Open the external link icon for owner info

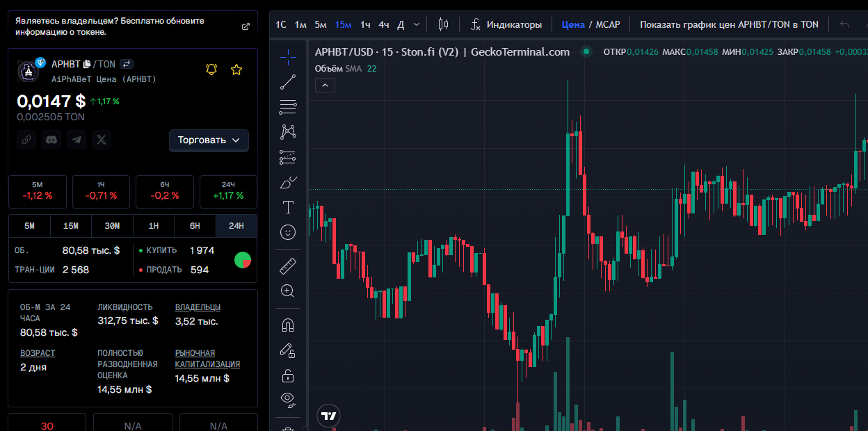245,26
